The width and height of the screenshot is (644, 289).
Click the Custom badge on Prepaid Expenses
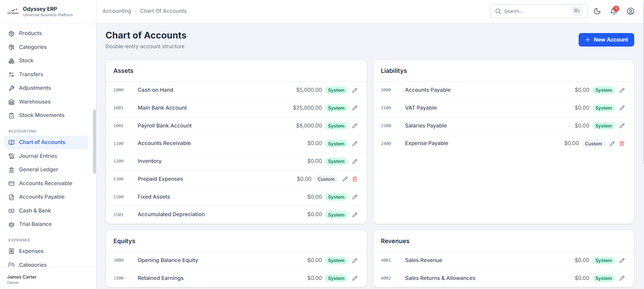click(326, 179)
